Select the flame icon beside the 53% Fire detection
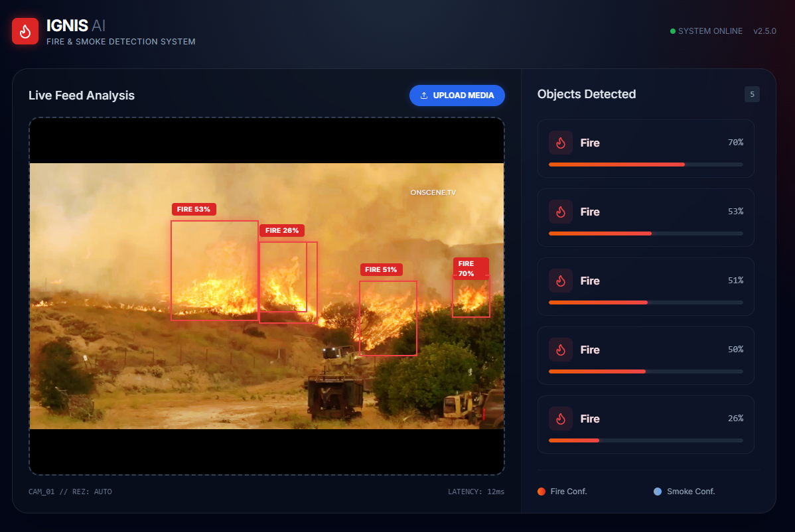The width and height of the screenshot is (795, 532). tap(560, 212)
